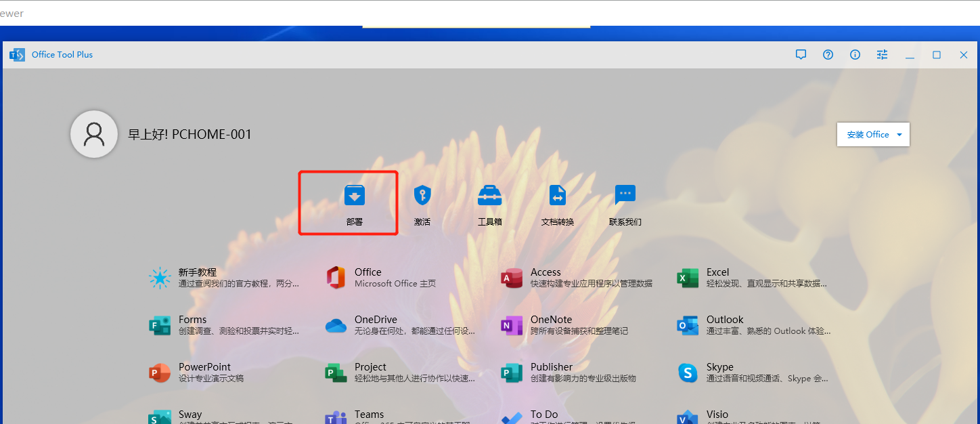Screen dimensions: 980x424
Task: Open the 激活 (Activate) shield icon
Action: (422, 195)
